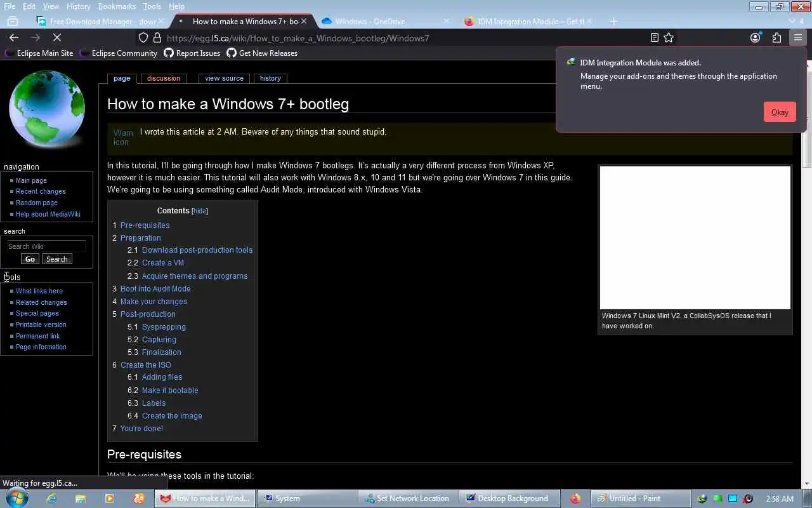This screenshot has width=812, height=508.
Task: Go to Main page in navigation
Action: [x=31, y=180]
